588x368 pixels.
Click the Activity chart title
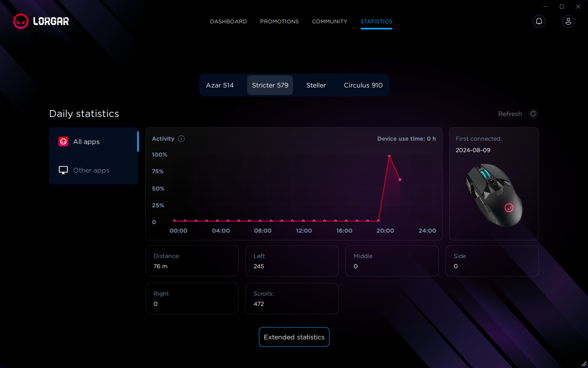163,139
